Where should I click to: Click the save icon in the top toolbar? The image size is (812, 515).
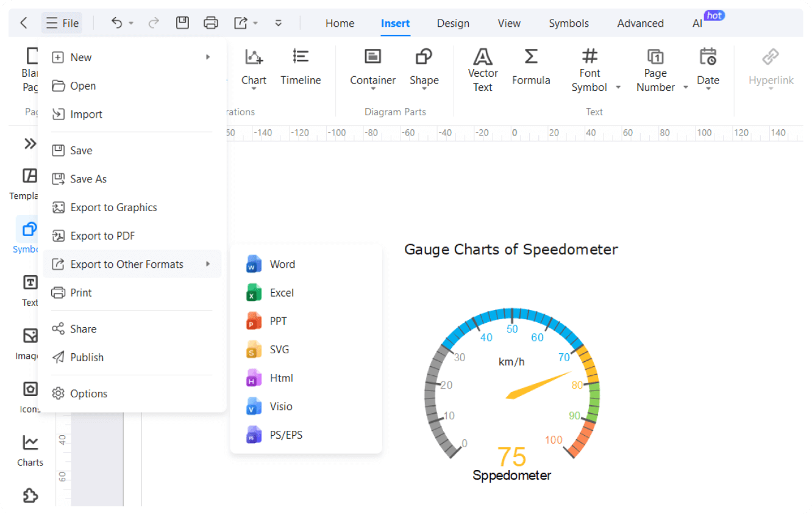[x=182, y=23]
